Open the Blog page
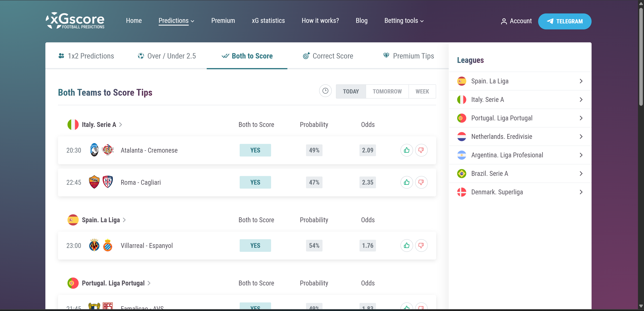 (361, 21)
